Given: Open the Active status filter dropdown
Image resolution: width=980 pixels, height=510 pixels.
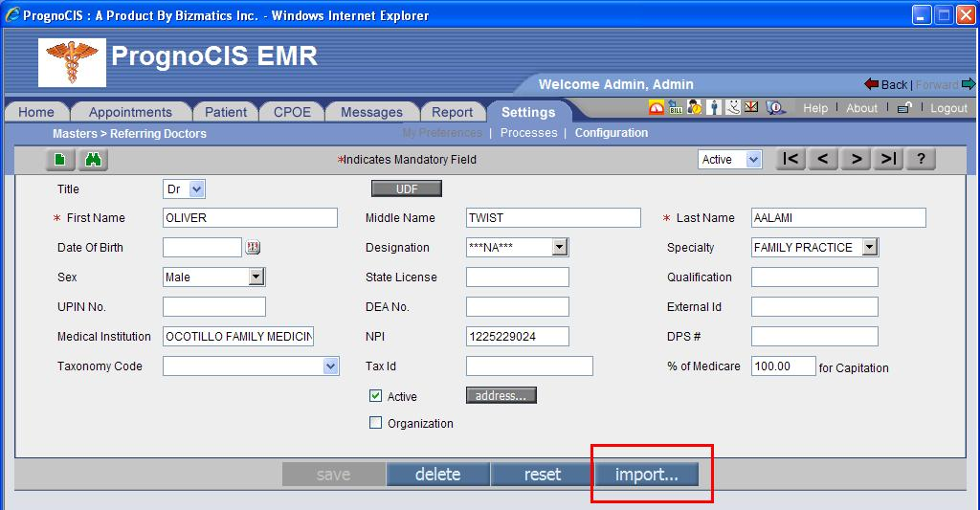Looking at the screenshot, I should (x=729, y=160).
